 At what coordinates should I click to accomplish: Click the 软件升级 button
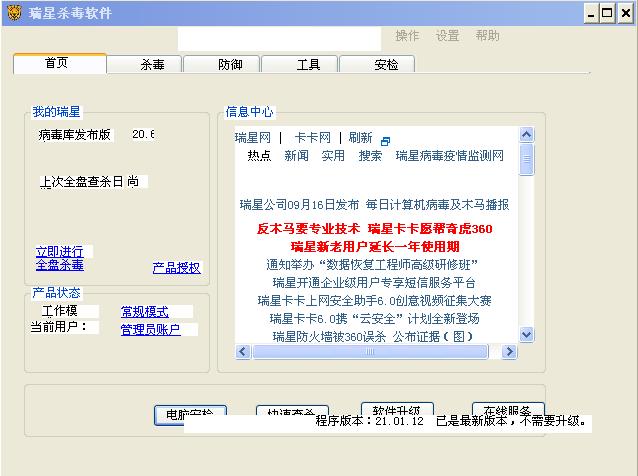tap(397, 408)
